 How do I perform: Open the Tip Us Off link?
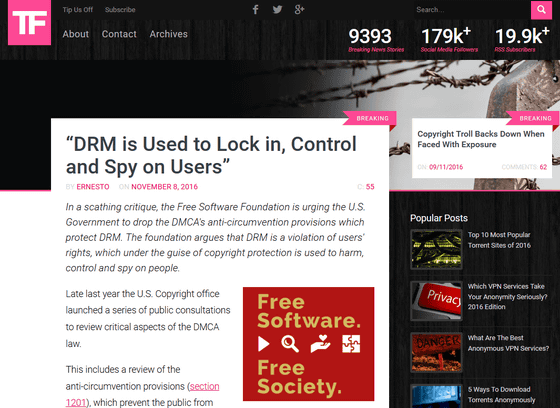(78, 10)
